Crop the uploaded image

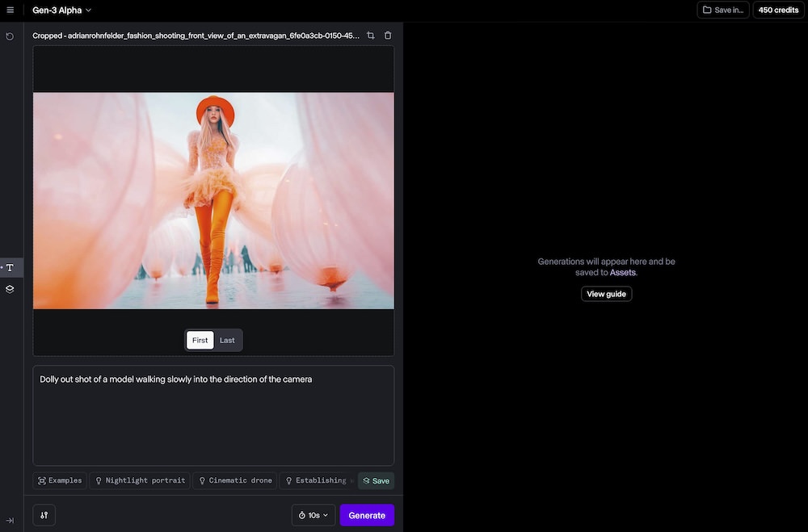coord(371,36)
